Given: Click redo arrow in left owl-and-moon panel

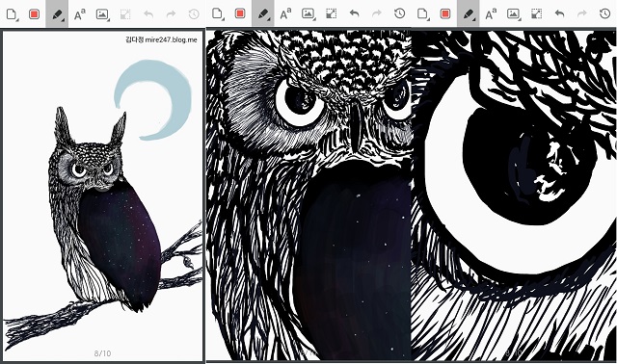Looking at the screenshot, I should click(172, 14).
